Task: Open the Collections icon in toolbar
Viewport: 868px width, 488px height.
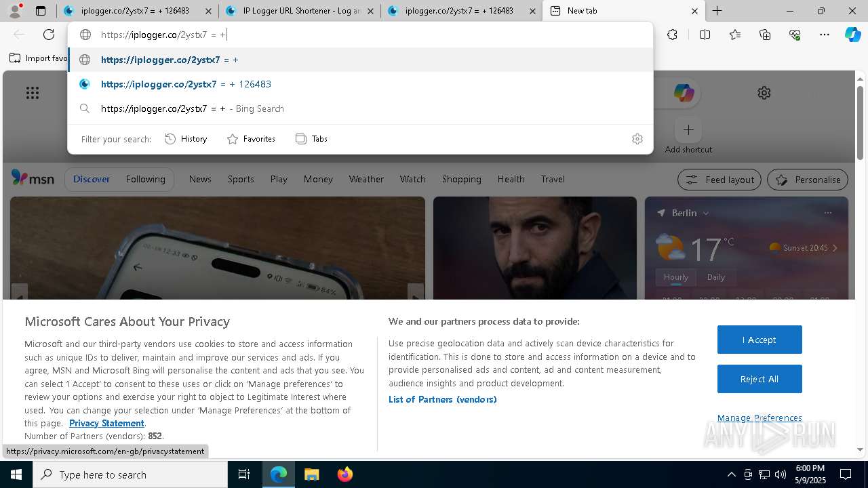Action: click(x=765, y=35)
